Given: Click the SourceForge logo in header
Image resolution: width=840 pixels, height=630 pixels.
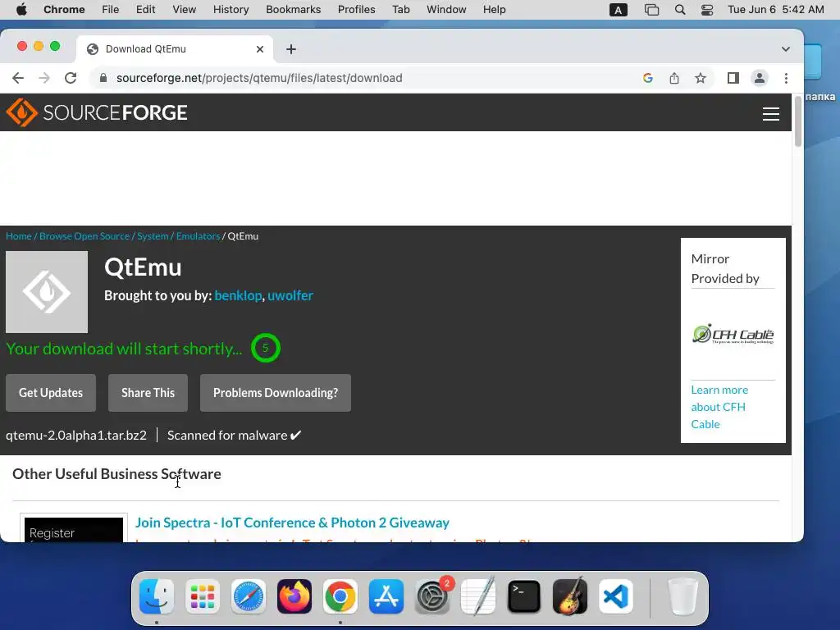Looking at the screenshot, I should coord(97,112).
